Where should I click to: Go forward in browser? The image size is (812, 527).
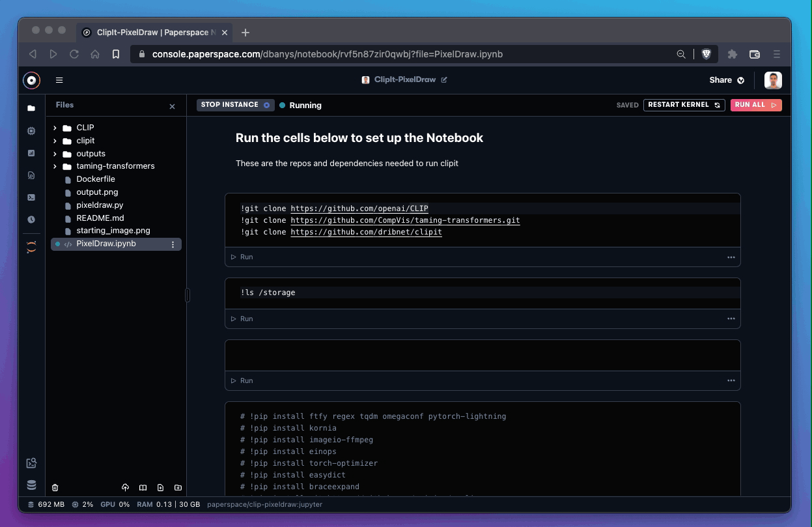[x=53, y=54]
